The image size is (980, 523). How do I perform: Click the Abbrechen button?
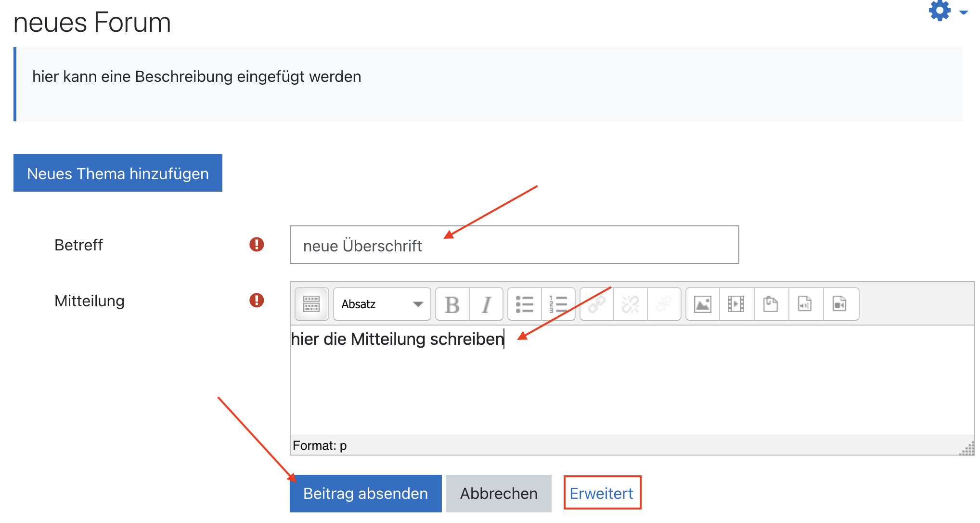[x=498, y=493]
